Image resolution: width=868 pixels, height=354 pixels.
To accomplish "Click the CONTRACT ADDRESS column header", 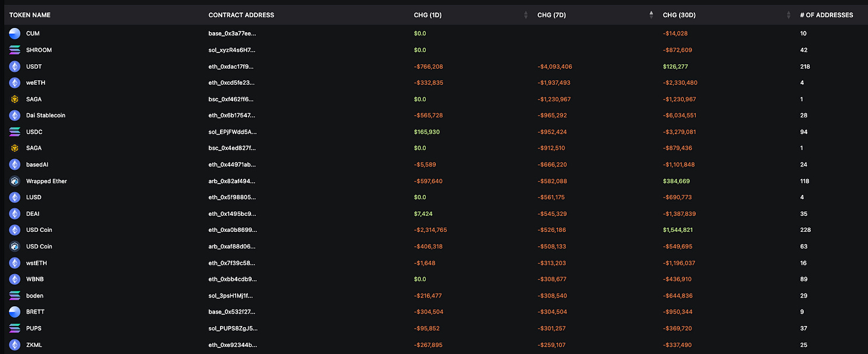I will pos(241,15).
